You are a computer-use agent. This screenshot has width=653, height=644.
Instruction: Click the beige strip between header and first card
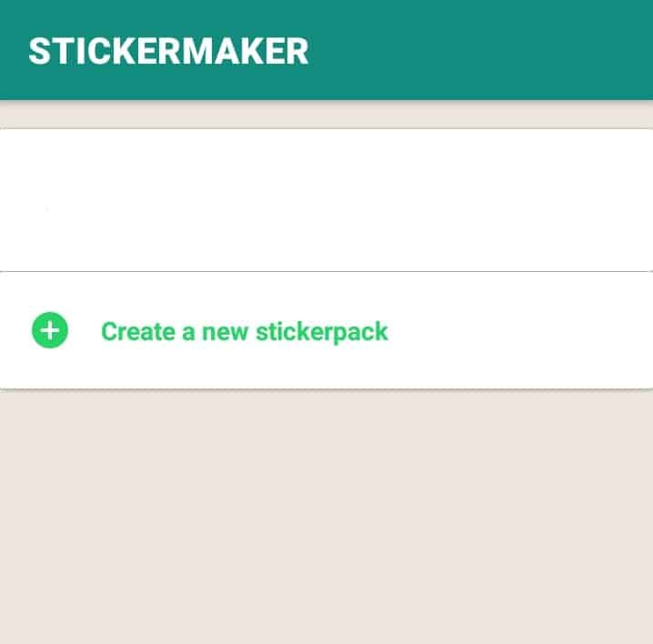[326, 115]
